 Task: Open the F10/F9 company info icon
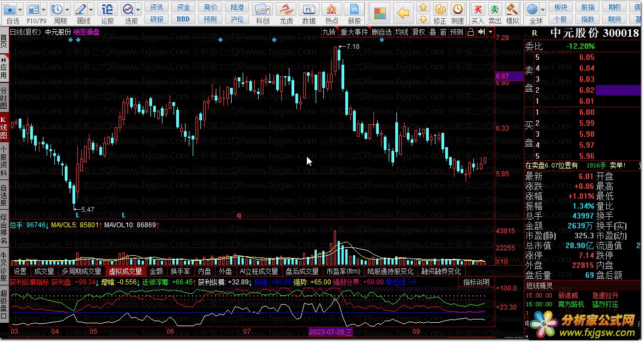[33, 9]
